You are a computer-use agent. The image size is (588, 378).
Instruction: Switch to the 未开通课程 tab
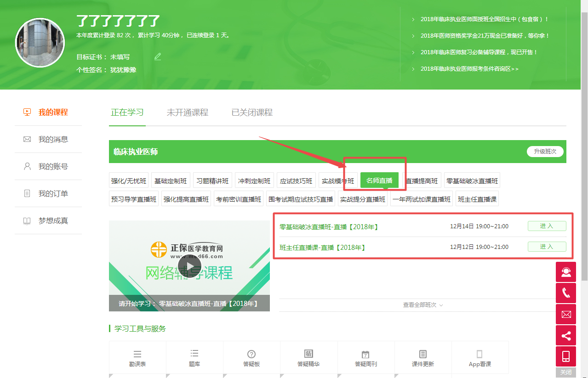coord(187,112)
